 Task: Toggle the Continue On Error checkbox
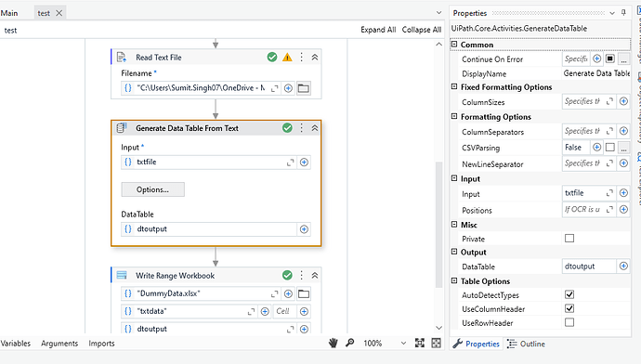pos(610,58)
